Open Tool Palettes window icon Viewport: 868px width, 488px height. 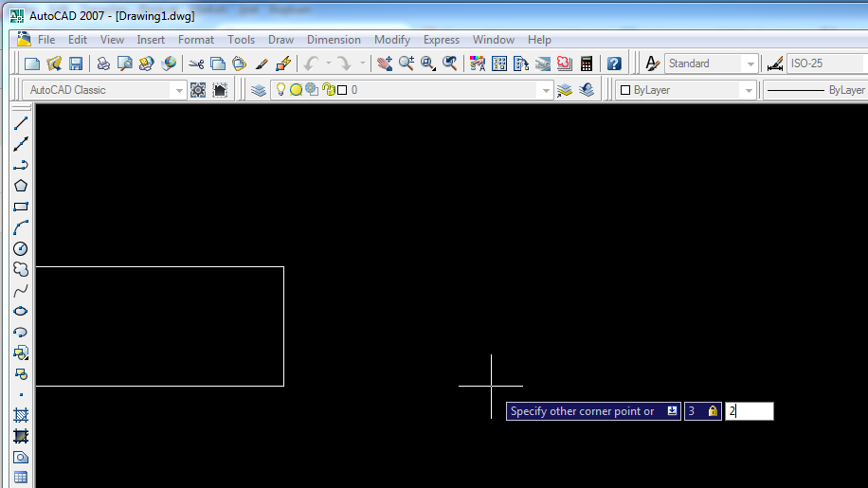click(521, 63)
